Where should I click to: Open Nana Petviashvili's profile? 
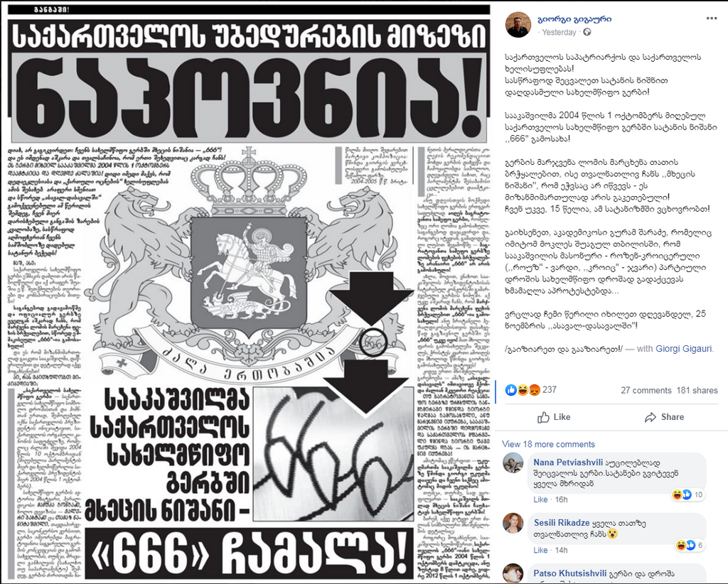pyautogui.click(x=568, y=463)
